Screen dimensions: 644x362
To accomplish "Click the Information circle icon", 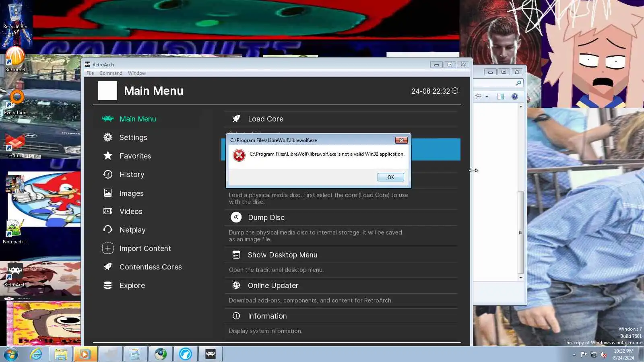I will coord(236,316).
